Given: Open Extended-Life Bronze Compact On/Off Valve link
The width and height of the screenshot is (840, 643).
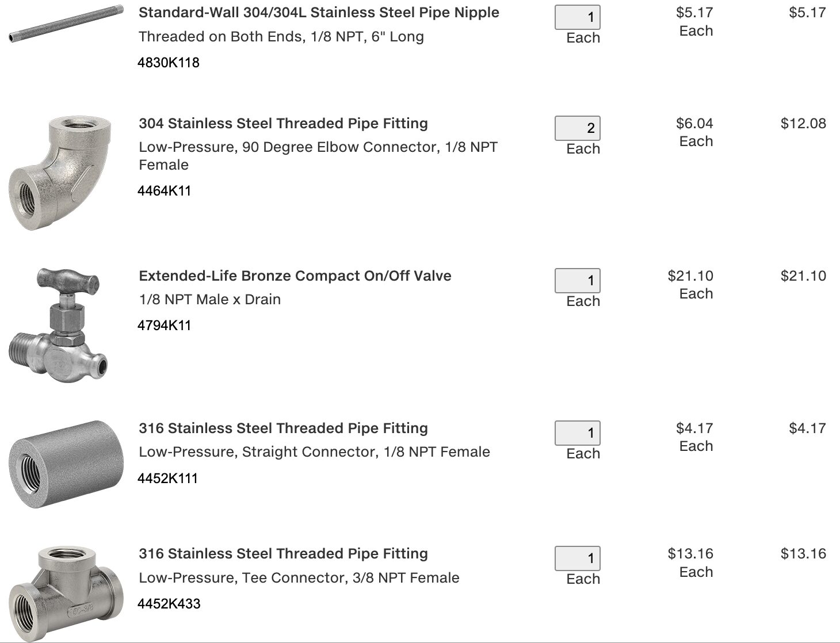Looking at the screenshot, I should tap(295, 276).
